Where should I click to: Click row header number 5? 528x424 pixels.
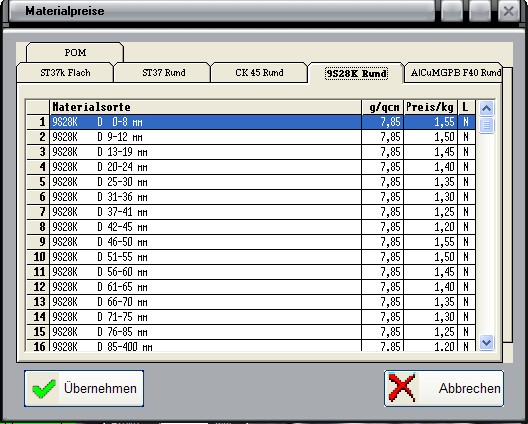(38, 182)
